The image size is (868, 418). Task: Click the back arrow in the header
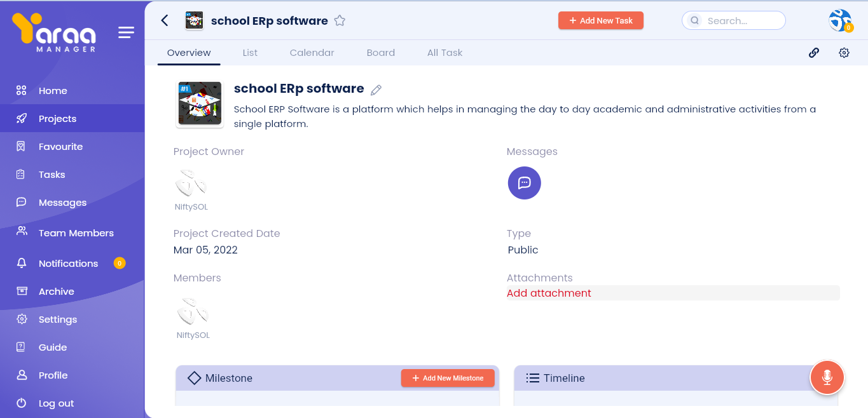tap(165, 20)
